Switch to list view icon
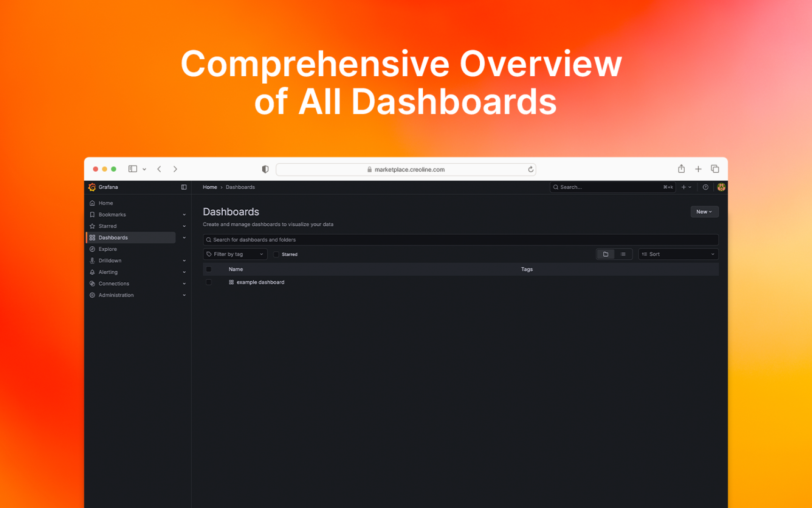This screenshot has width=812, height=508. 623,254
